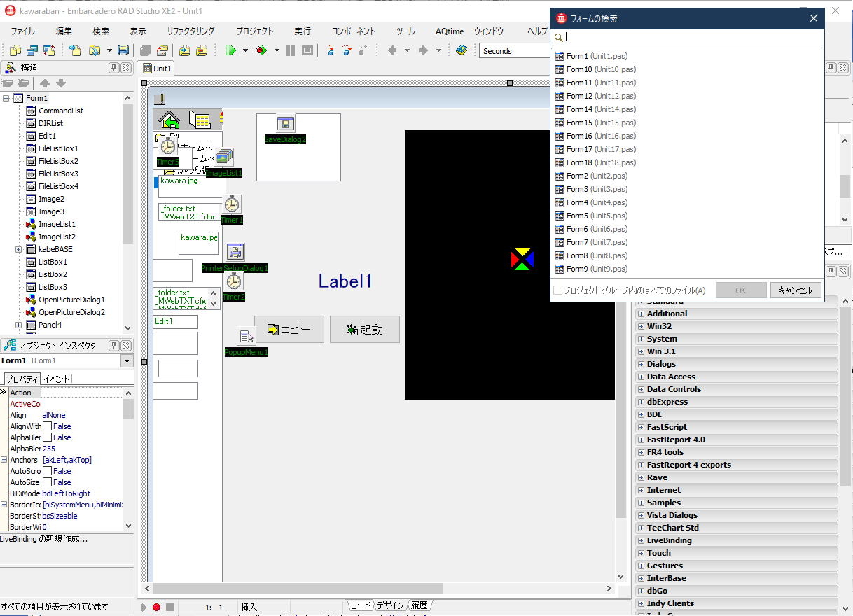Click the 起動 button on the form
Image resolution: width=853 pixels, height=616 pixels.
tap(365, 330)
